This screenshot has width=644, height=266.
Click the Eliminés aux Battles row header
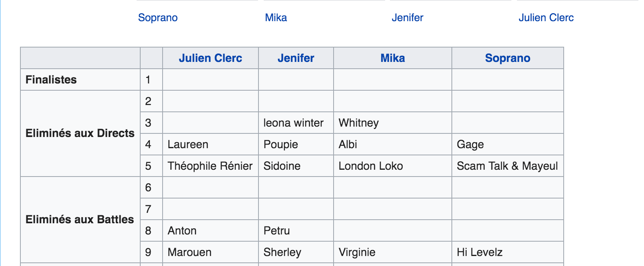point(80,220)
